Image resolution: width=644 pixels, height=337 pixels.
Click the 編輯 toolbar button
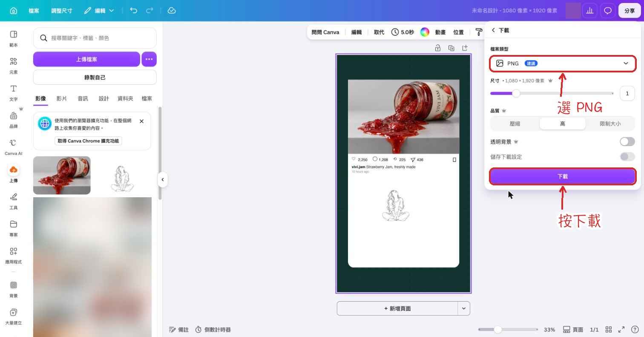click(356, 32)
